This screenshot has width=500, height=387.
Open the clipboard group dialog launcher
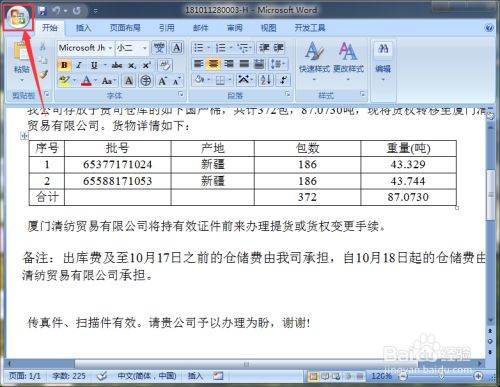[x=46, y=94]
